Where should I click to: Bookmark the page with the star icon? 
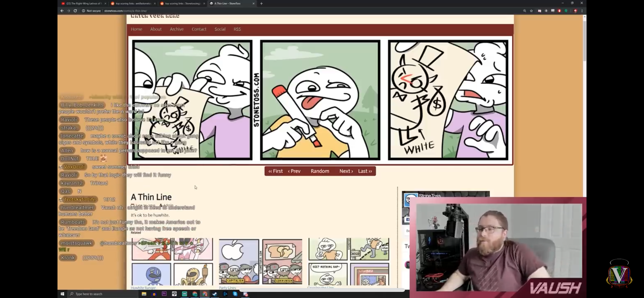(531, 11)
